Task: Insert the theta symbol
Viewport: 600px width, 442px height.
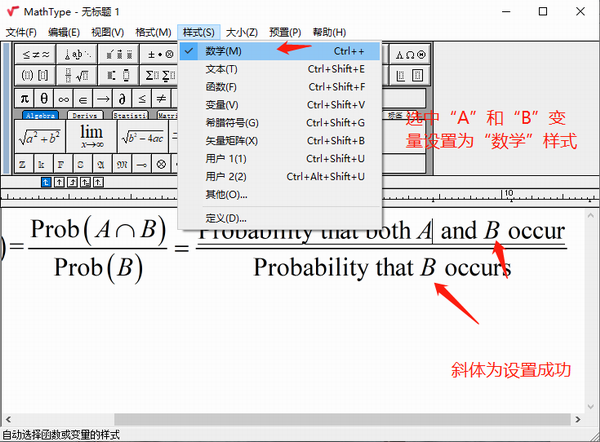Action: (44, 99)
